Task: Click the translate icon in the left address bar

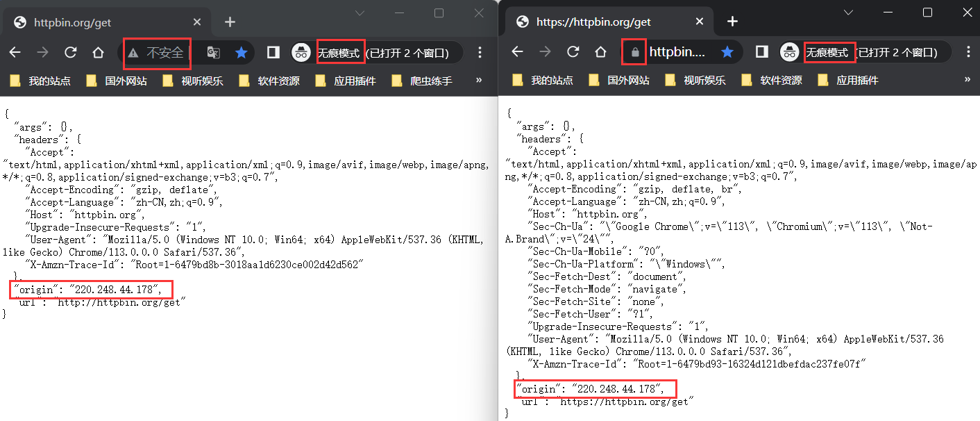Action: (214, 52)
